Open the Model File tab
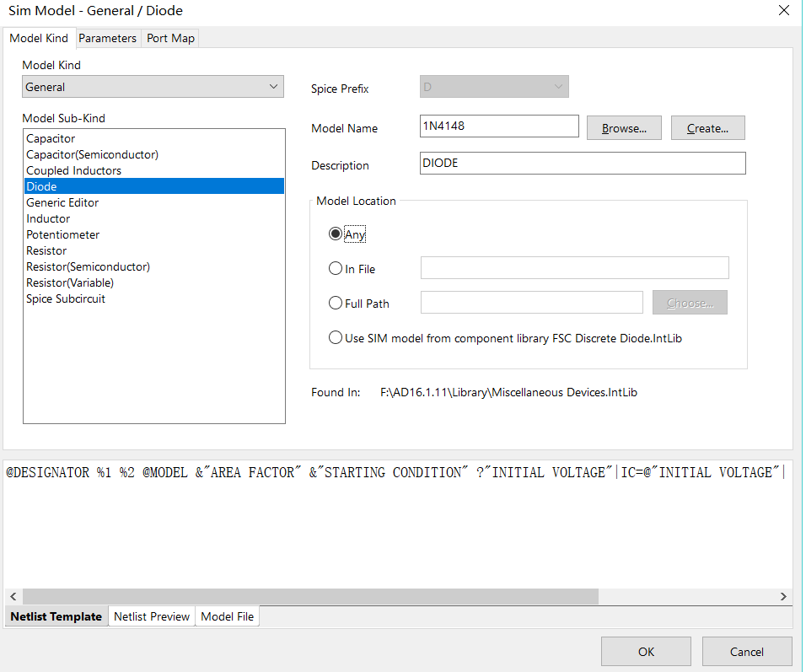Image resolution: width=806 pixels, height=672 pixels. pyautogui.click(x=227, y=616)
